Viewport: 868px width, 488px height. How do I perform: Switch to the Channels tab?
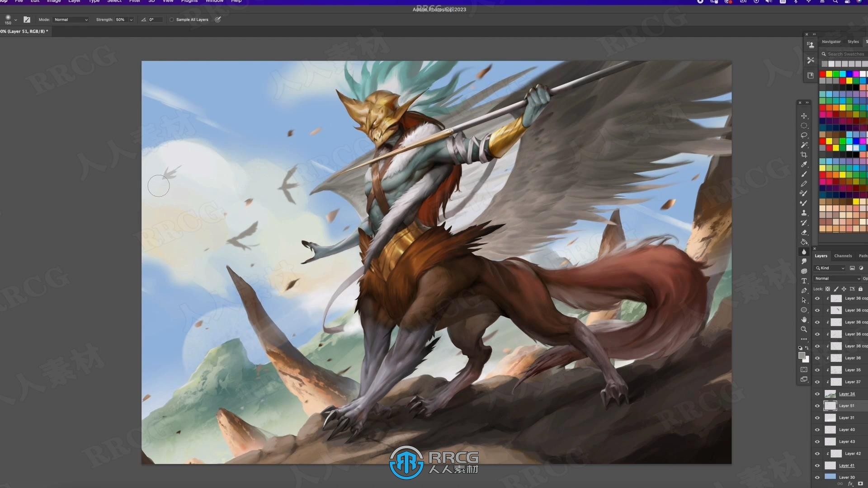pos(843,256)
